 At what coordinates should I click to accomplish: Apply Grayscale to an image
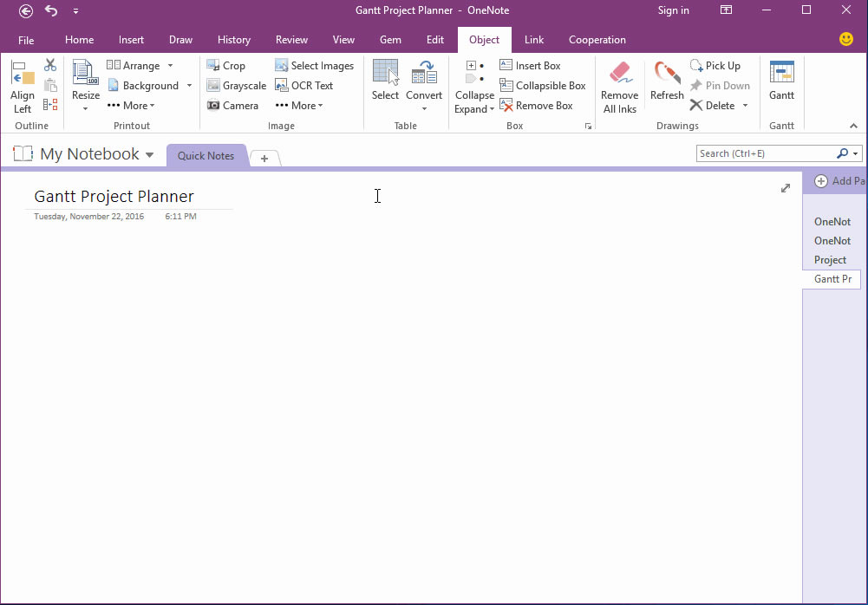(x=236, y=85)
